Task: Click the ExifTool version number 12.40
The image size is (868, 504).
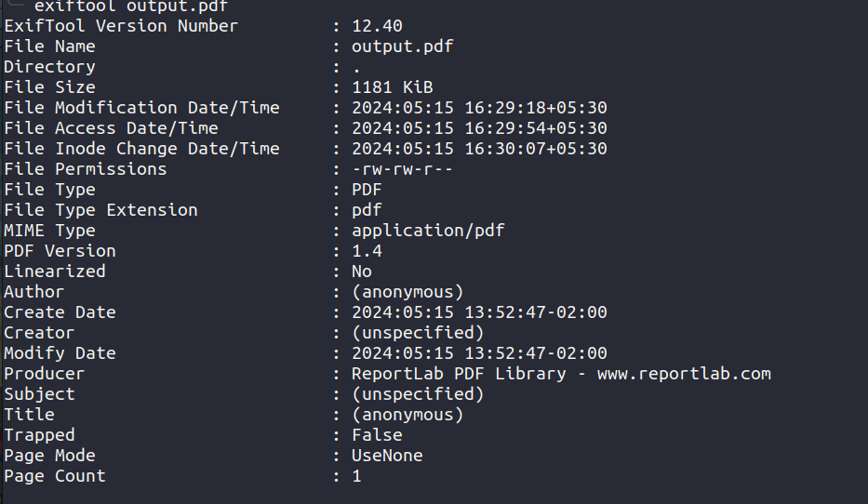Action: coord(378,26)
